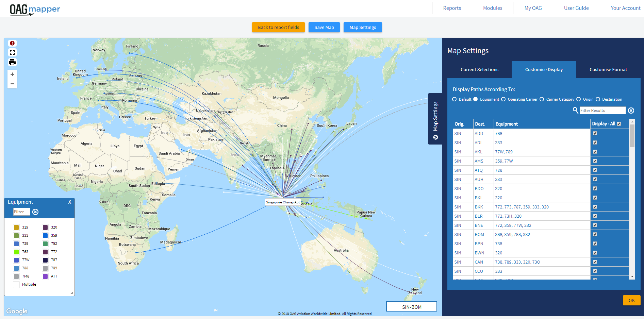The height and width of the screenshot is (319, 644).
Task: Click the Filter Results input field
Action: 602,111
